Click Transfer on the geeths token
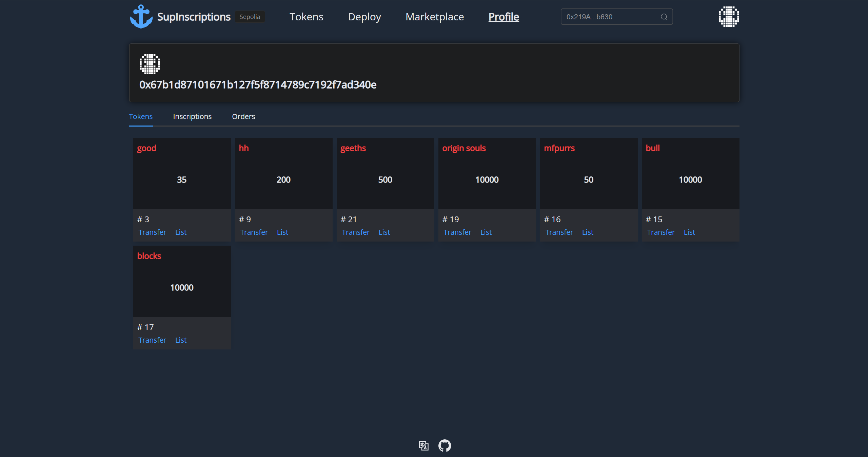868x457 pixels. (x=356, y=232)
